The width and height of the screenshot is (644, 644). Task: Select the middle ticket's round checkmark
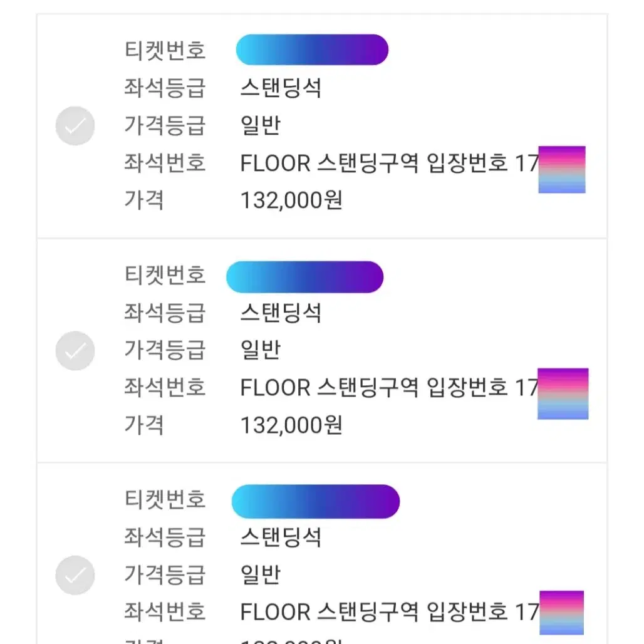[75, 351]
